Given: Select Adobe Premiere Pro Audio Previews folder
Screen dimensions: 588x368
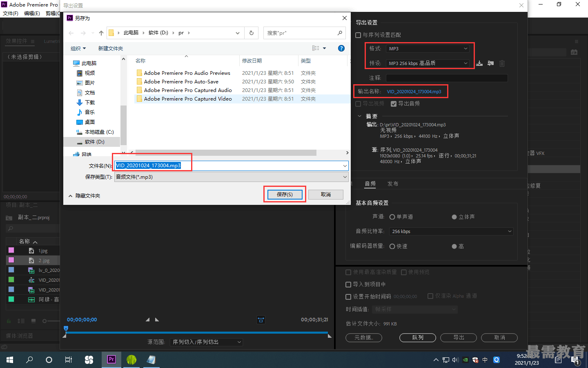Looking at the screenshot, I should click(187, 73).
